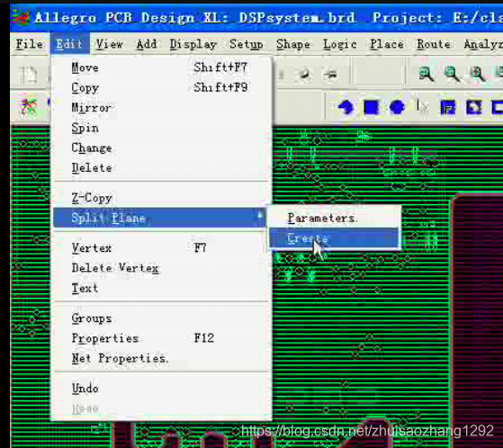Open the Add menu

pyautogui.click(x=147, y=44)
